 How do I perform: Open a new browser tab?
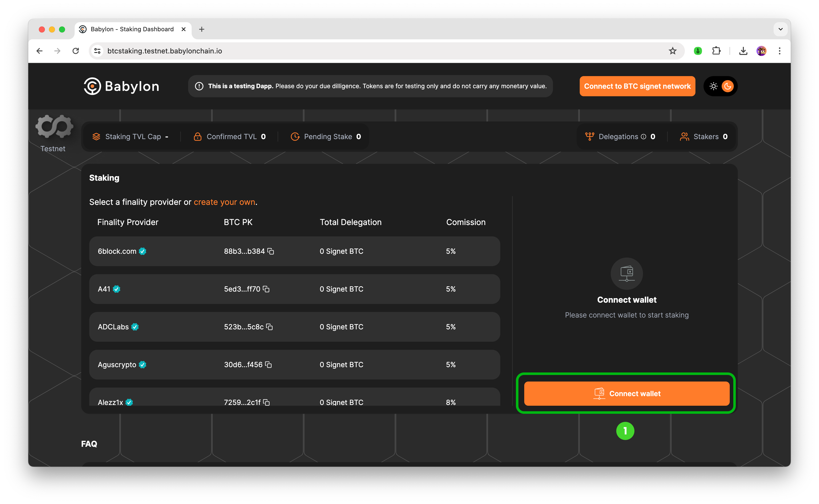(201, 29)
